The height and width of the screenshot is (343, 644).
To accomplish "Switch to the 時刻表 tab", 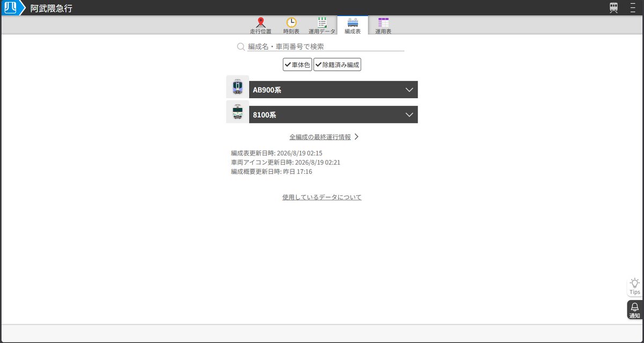I will pos(291,26).
